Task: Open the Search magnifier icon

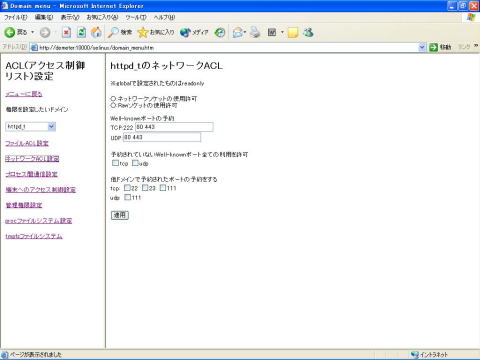Action: point(113,32)
